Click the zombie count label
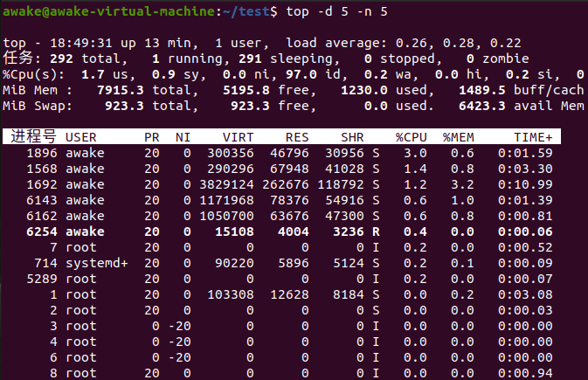588x380 pixels. 506,59
